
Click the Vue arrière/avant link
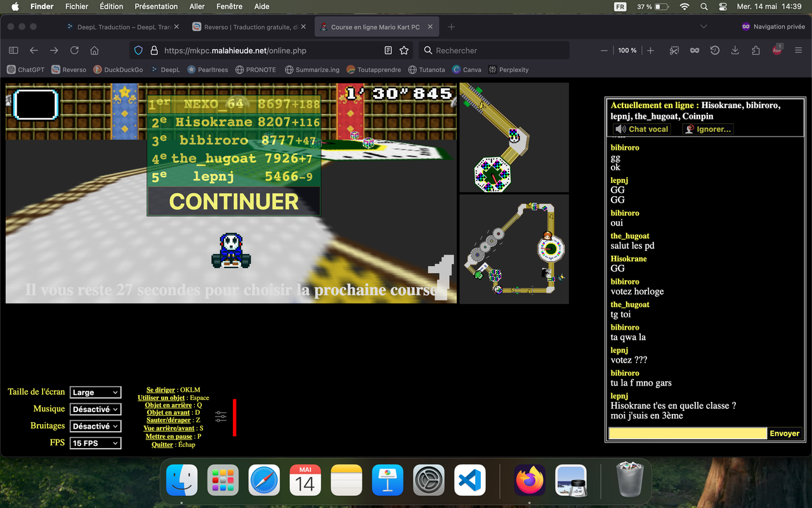click(169, 429)
